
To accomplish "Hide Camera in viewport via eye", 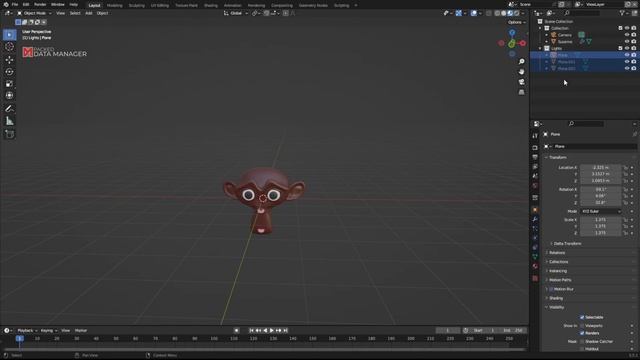I will click(627, 35).
